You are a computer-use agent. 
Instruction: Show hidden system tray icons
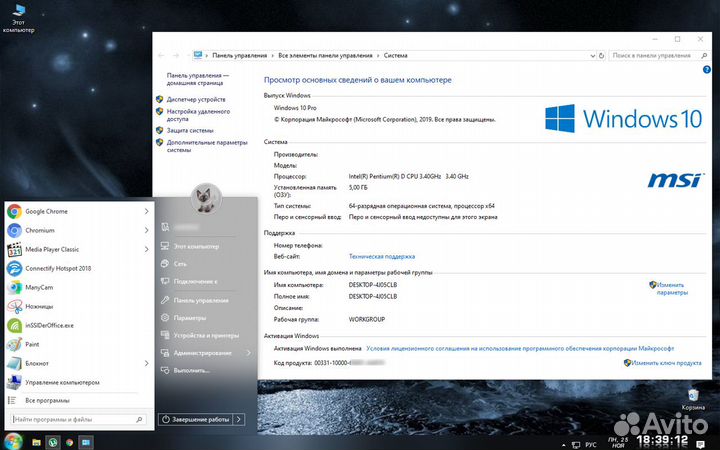point(564,445)
